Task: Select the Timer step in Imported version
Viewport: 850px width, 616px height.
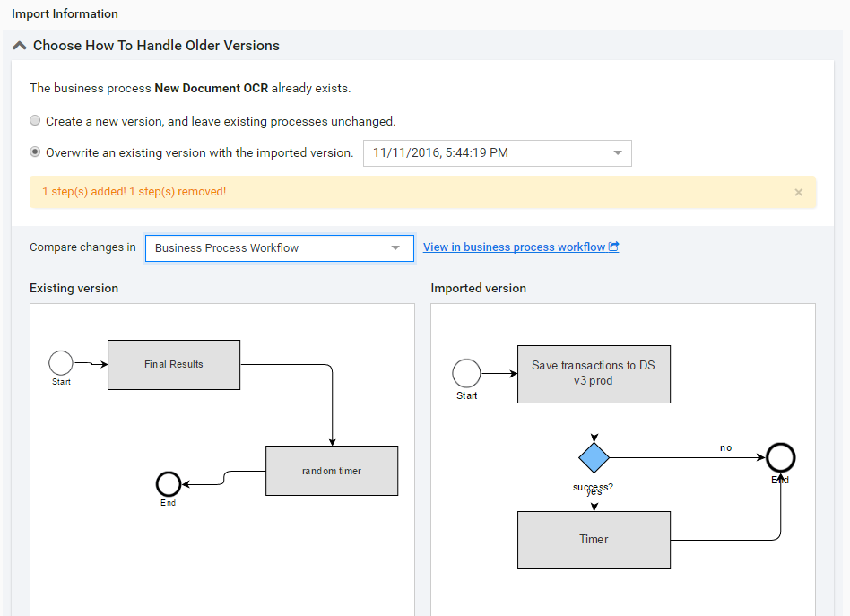Action: [x=594, y=540]
